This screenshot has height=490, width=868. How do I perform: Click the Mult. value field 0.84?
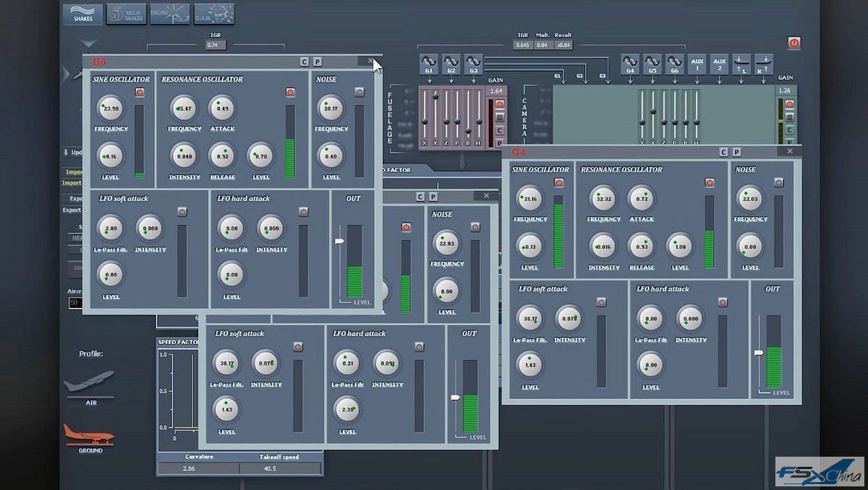coord(542,45)
